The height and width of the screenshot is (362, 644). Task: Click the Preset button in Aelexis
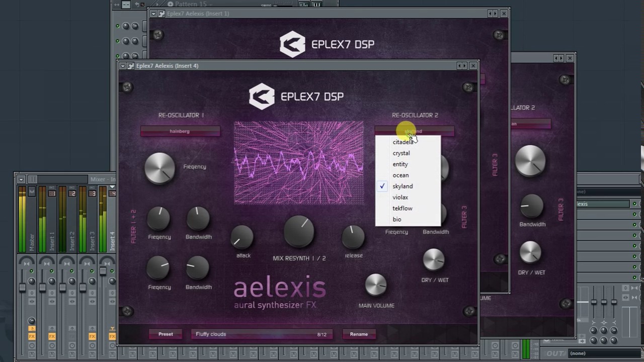pyautogui.click(x=166, y=334)
